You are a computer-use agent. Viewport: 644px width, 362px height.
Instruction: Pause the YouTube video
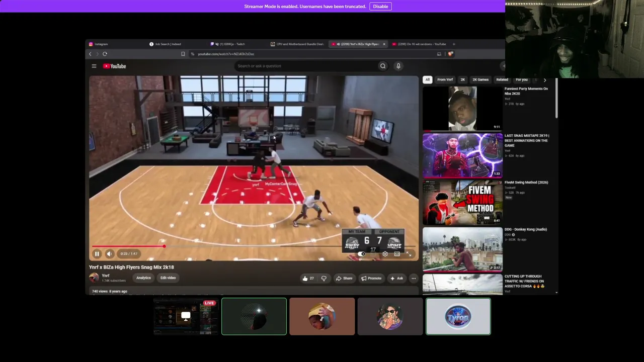pyautogui.click(x=97, y=254)
